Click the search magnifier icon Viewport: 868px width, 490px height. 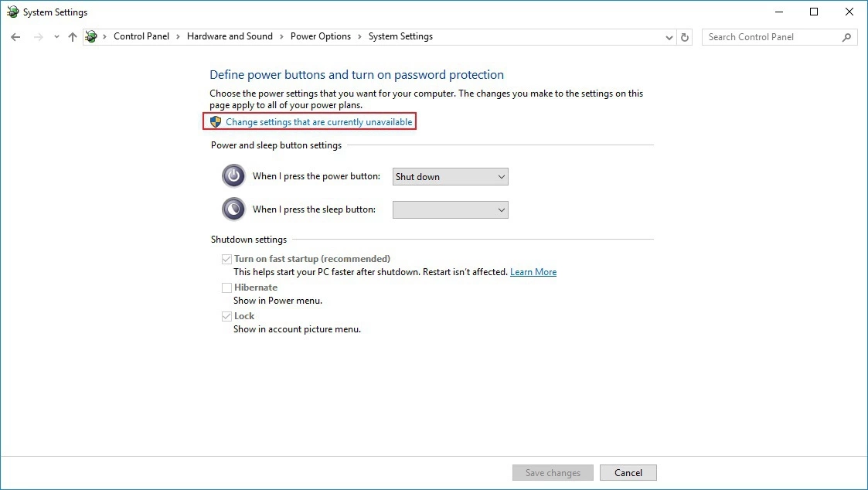click(x=847, y=37)
